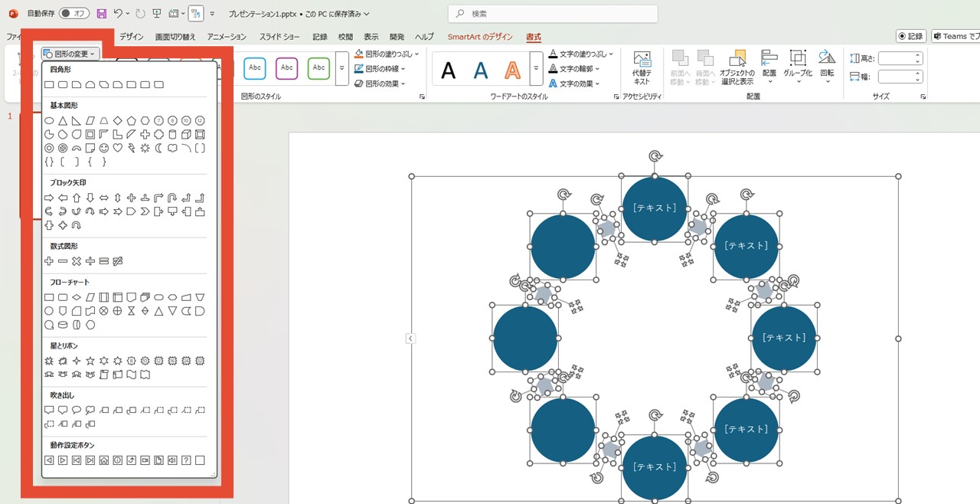Screen dimensions: 980x504
Task: Switch to 画面切り替え tab
Action: point(175,37)
